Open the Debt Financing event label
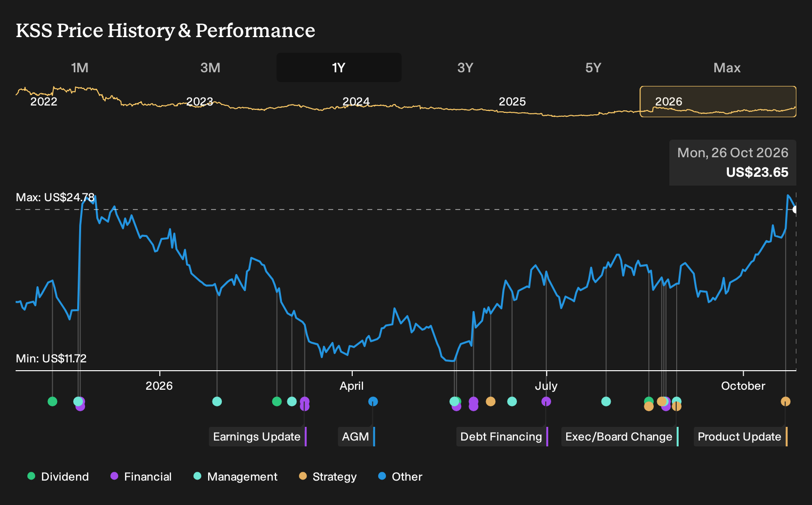 tap(502, 437)
